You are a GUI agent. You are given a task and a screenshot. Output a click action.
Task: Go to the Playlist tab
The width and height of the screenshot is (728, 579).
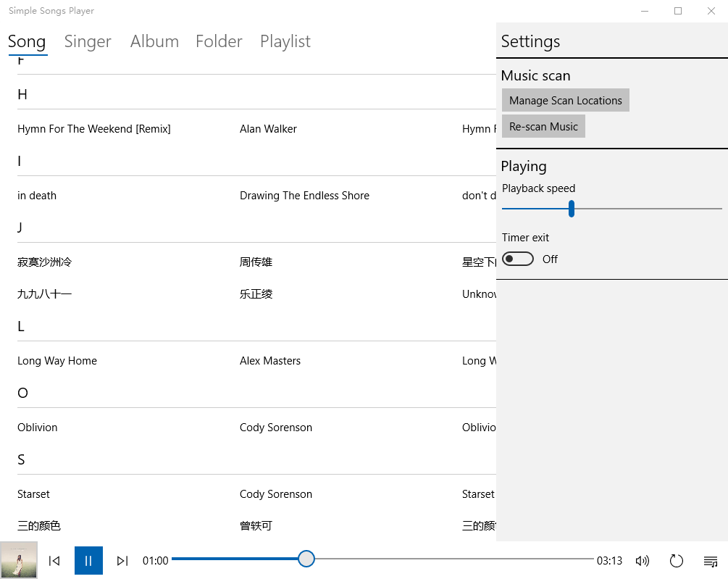(285, 41)
